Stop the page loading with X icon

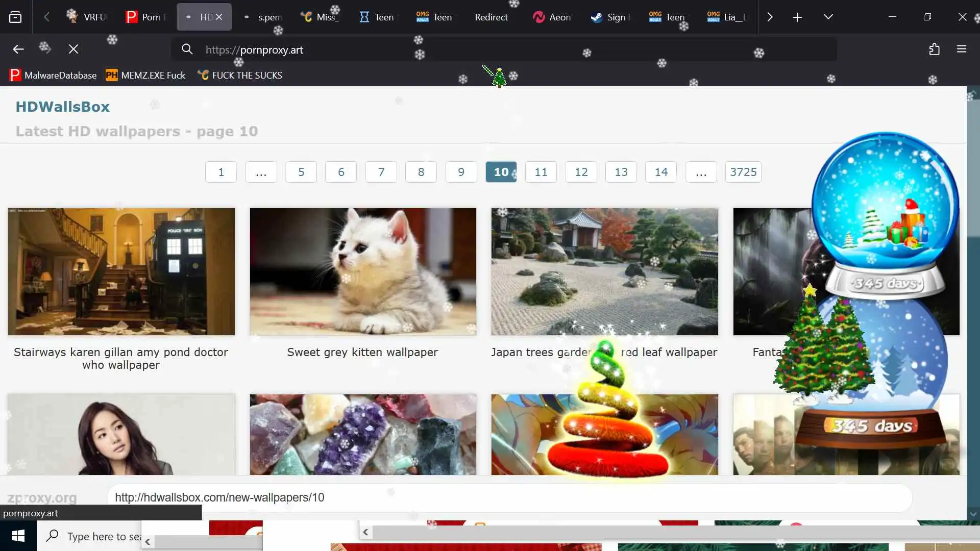click(x=73, y=49)
